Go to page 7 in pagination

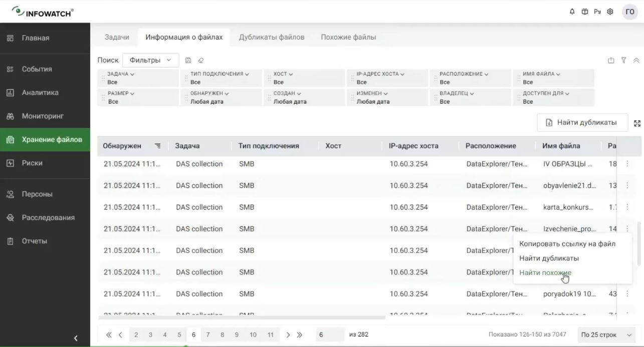click(208, 335)
